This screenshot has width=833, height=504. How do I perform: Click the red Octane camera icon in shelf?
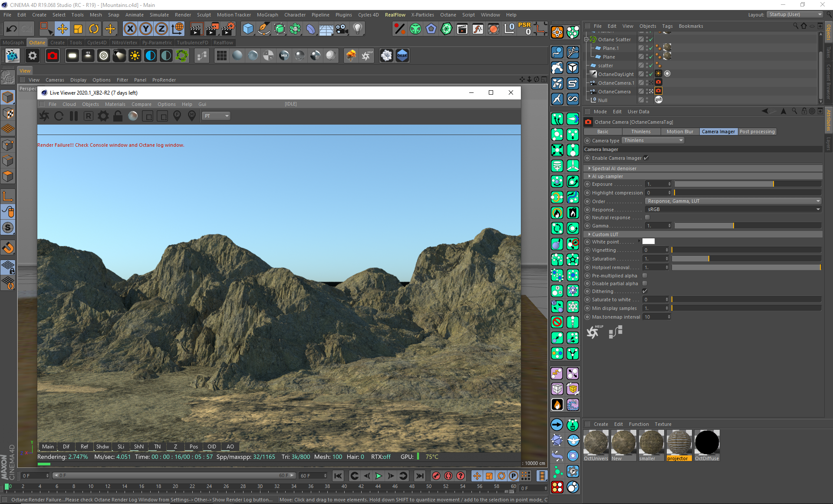coord(53,56)
